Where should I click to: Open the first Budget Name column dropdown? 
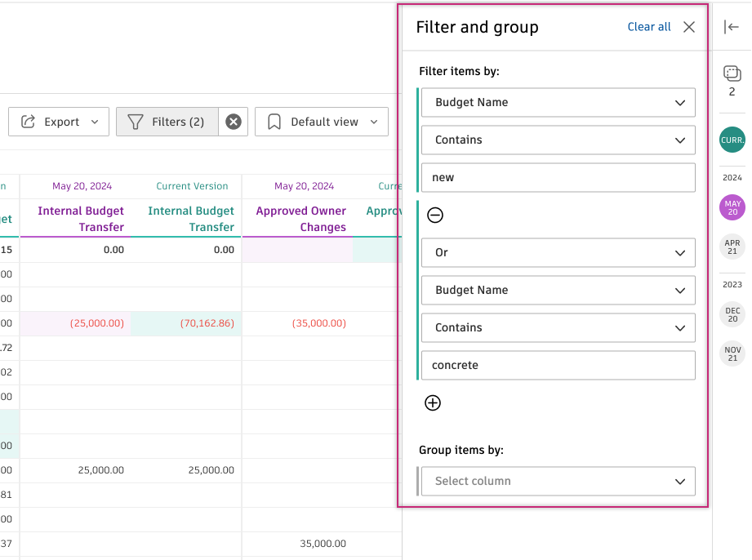tap(558, 102)
